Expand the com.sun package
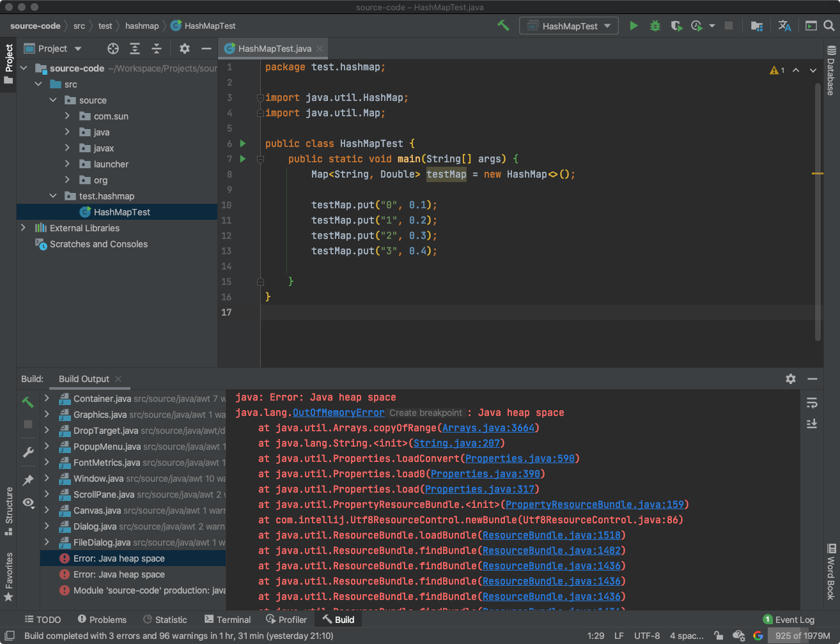840x644 pixels. coord(68,116)
